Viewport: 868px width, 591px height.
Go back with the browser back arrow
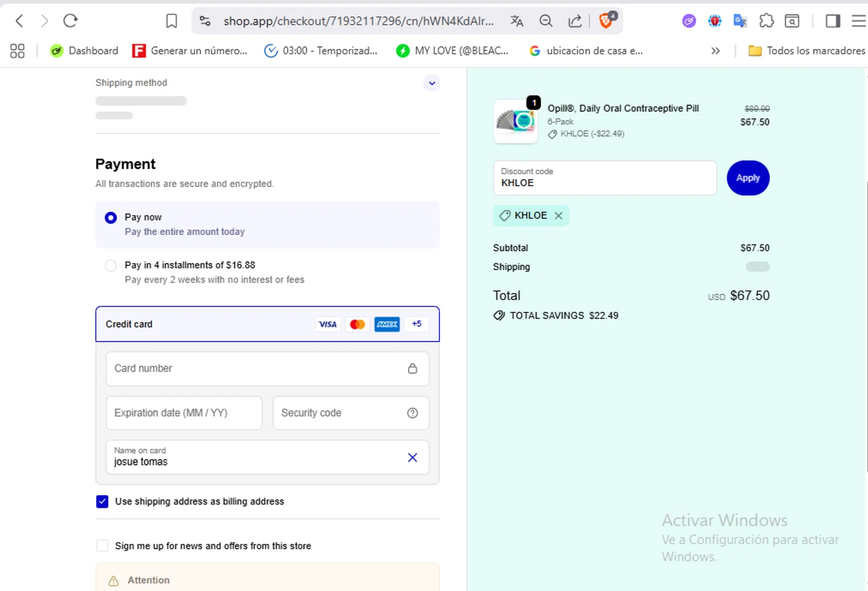20,21
